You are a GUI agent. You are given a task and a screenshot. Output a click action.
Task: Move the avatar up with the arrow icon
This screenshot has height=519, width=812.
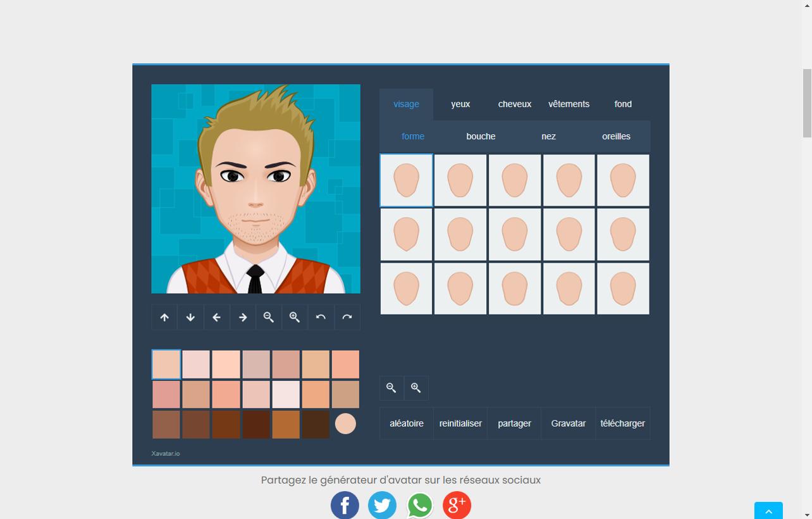coord(164,316)
